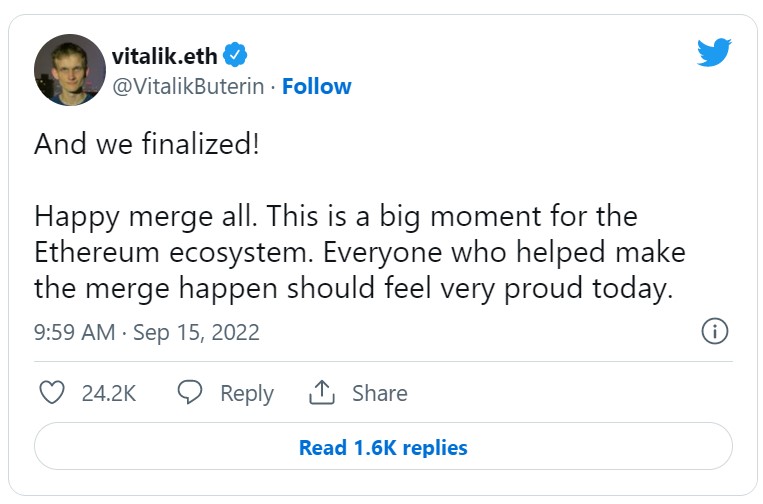Open the 9:59 AM time link

(x=74, y=332)
